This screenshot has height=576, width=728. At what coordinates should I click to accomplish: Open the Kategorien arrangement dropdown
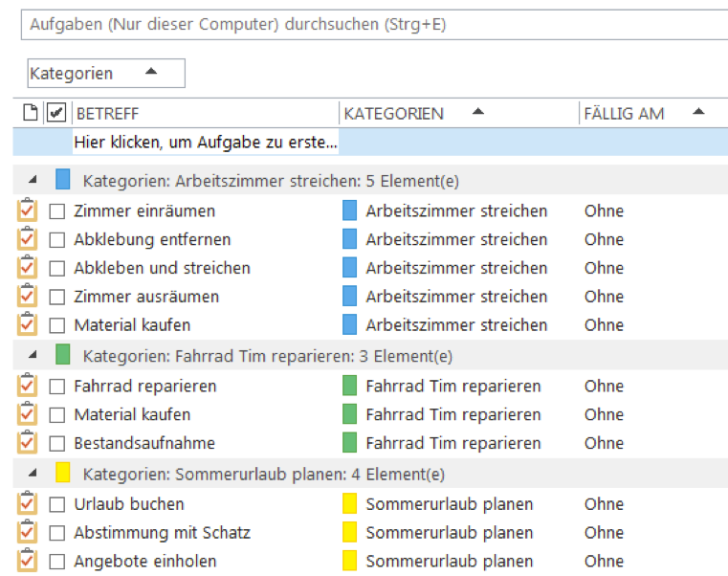click(106, 73)
